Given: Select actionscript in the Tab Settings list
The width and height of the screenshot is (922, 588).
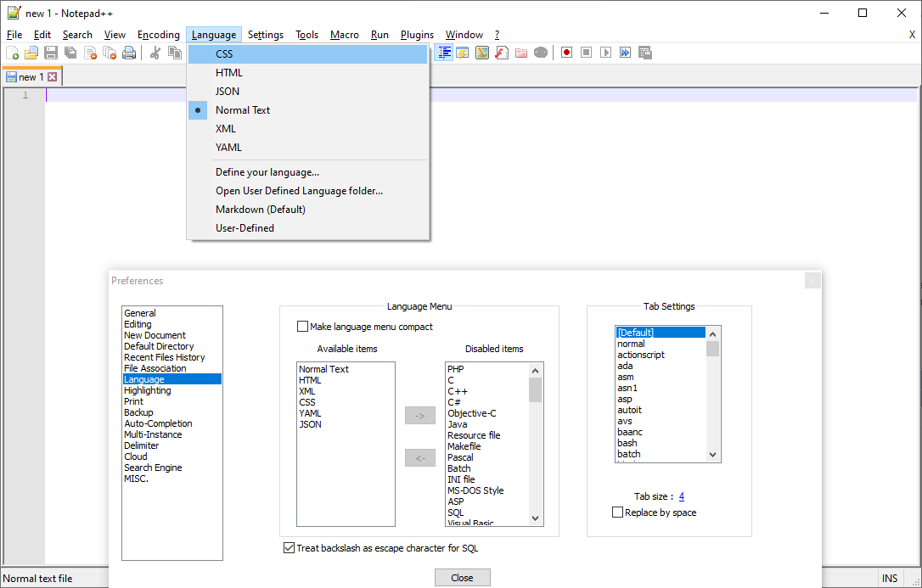Looking at the screenshot, I should (x=661, y=355).
